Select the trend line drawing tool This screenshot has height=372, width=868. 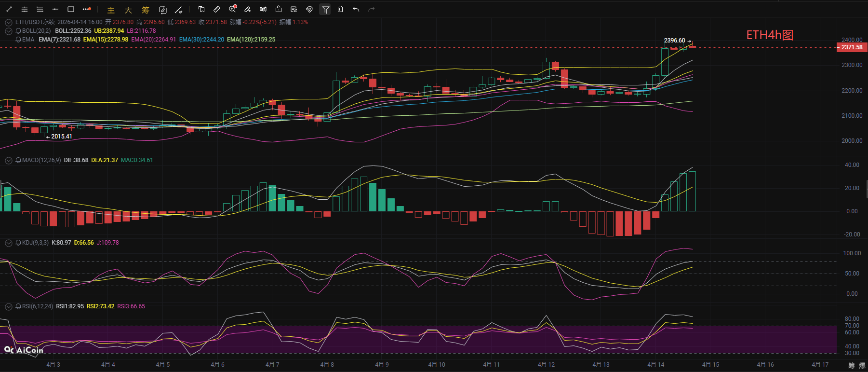[x=9, y=9]
